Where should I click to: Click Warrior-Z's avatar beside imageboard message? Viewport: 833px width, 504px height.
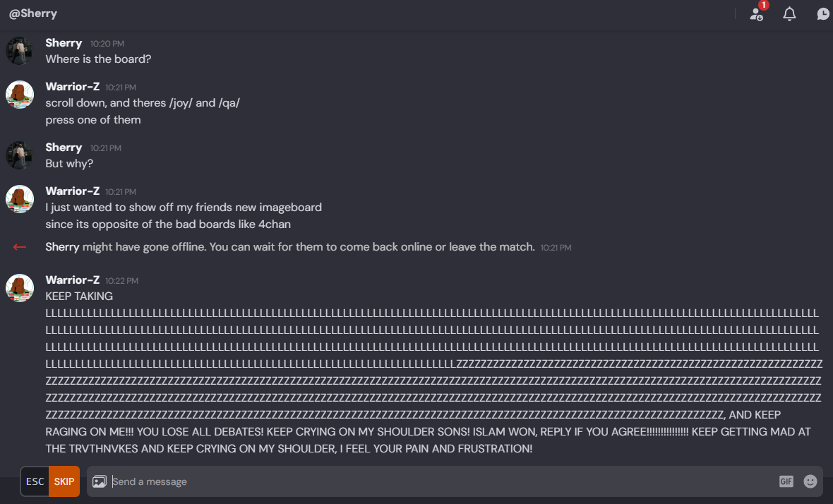(20, 199)
